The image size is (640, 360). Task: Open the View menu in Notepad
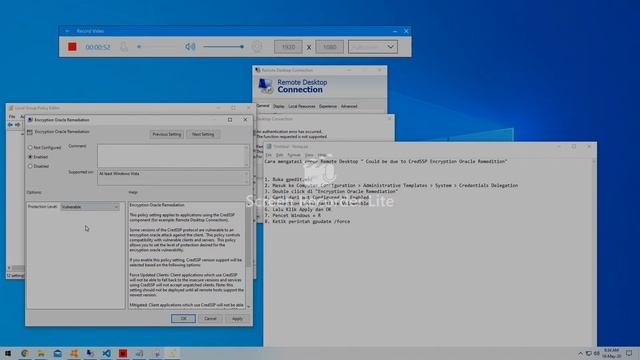[309, 155]
